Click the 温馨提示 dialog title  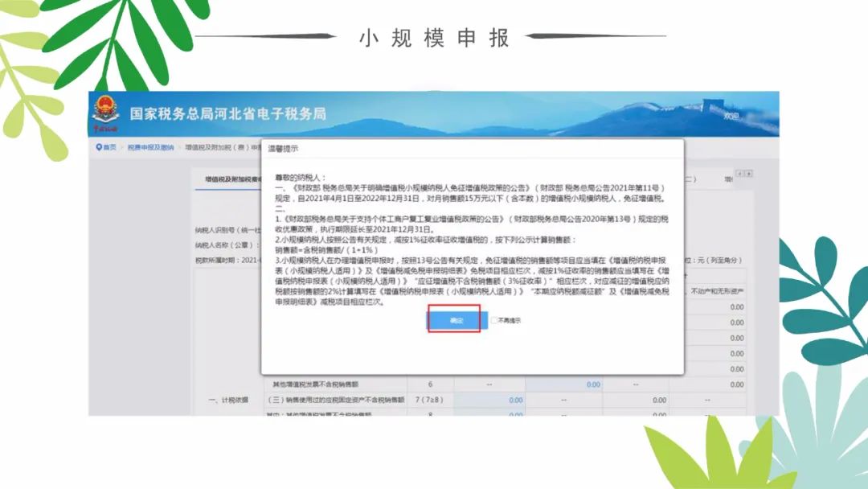[x=283, y=149]
